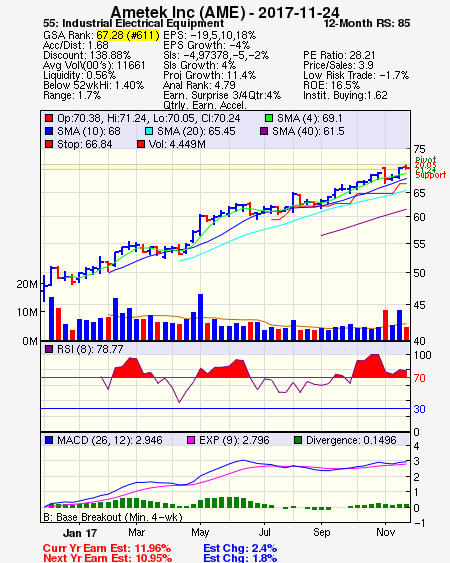Viewport: 450px width, 563px height.
Task: Click the Low Risk Trade: -1.7% text
Action: coord(356,75)
